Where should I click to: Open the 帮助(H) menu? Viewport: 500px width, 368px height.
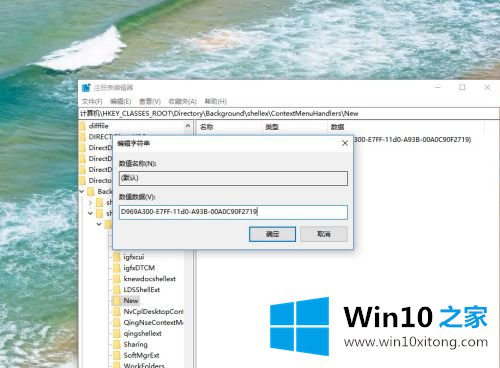216,101
